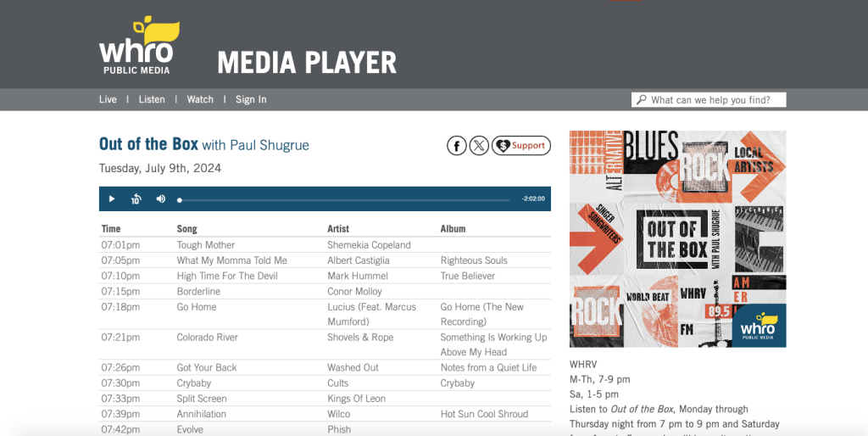Select the song 'Colorado River'
This screenshot has height=436, width=868.
(207, 338)
